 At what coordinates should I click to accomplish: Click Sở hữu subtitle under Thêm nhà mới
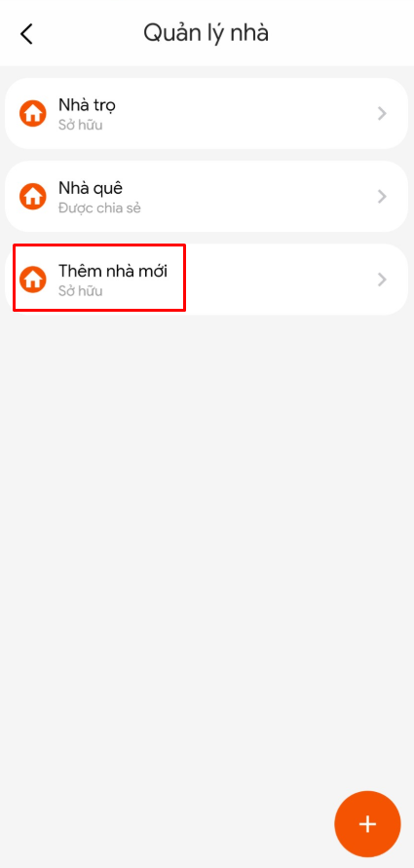tap(80, 290)
